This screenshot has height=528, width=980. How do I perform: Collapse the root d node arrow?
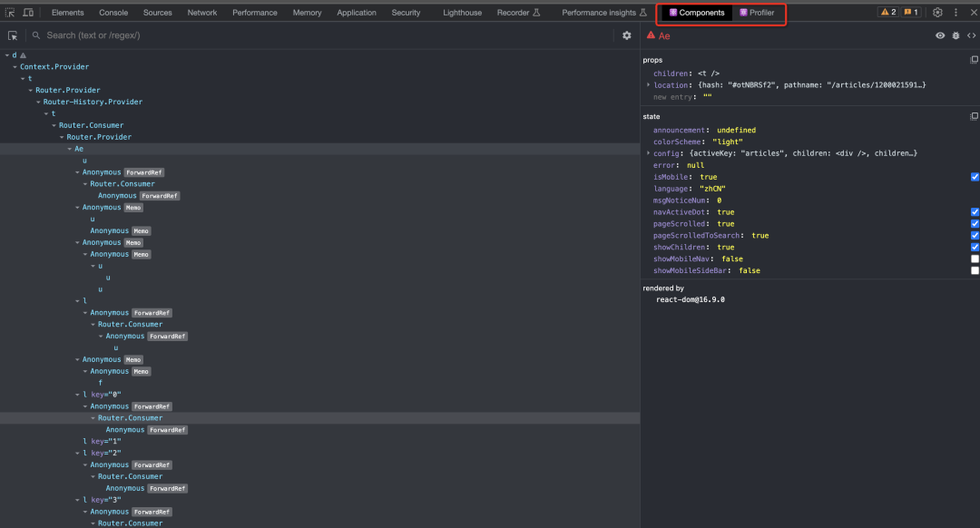(7, 55)
